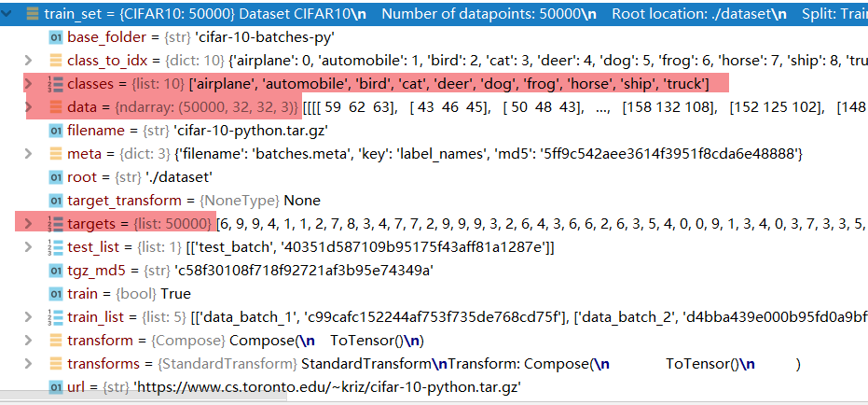Select the base_folder variable name

pos(105,37)
